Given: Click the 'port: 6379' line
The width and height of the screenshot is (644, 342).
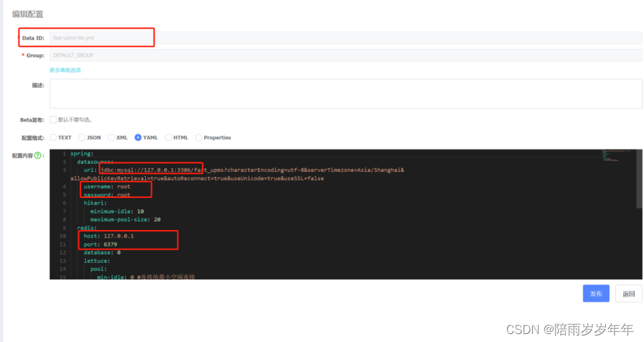Looking at the screenshot, I should tap(100, 244).
